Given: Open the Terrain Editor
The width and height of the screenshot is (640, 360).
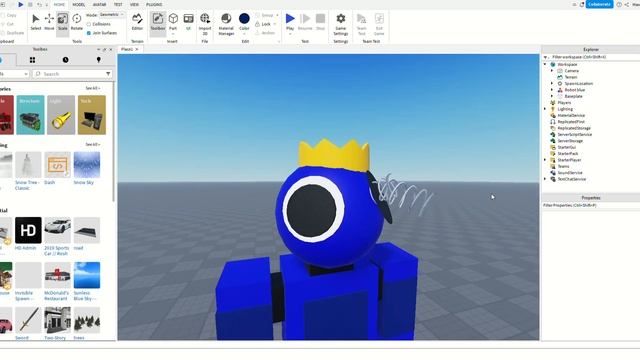Looking at the screenshot, I should (x=137, y=22).
